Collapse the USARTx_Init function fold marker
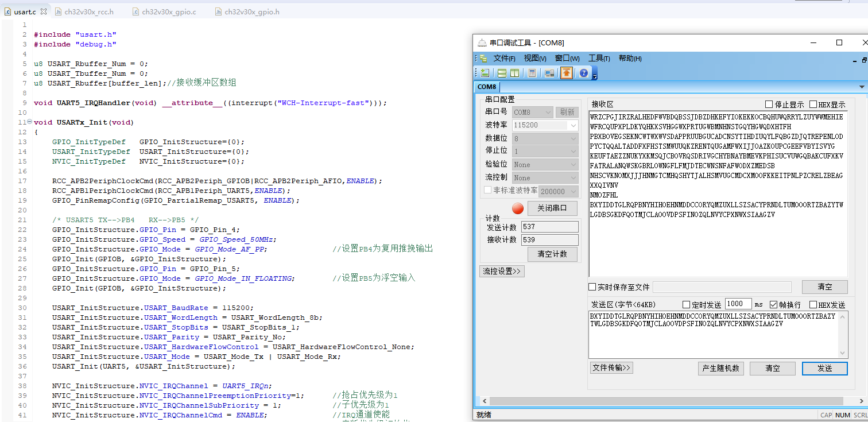868x422 pixels. [x=29, y=122]
